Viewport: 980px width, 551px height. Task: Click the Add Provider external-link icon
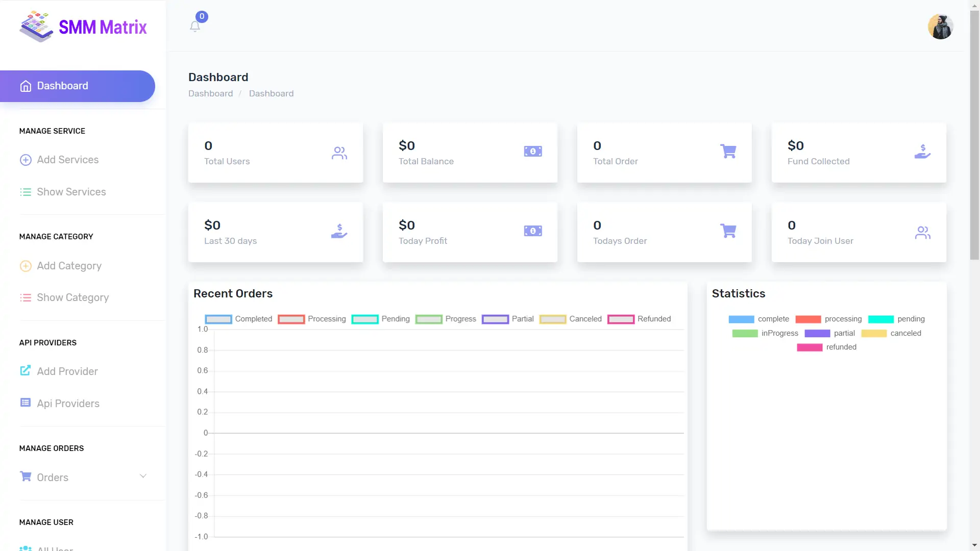pos(26,371)
